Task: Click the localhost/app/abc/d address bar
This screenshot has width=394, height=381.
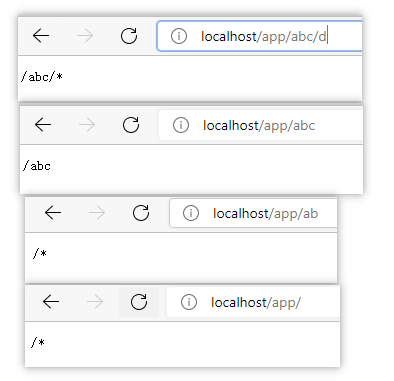Action: [x=260, y=36]
